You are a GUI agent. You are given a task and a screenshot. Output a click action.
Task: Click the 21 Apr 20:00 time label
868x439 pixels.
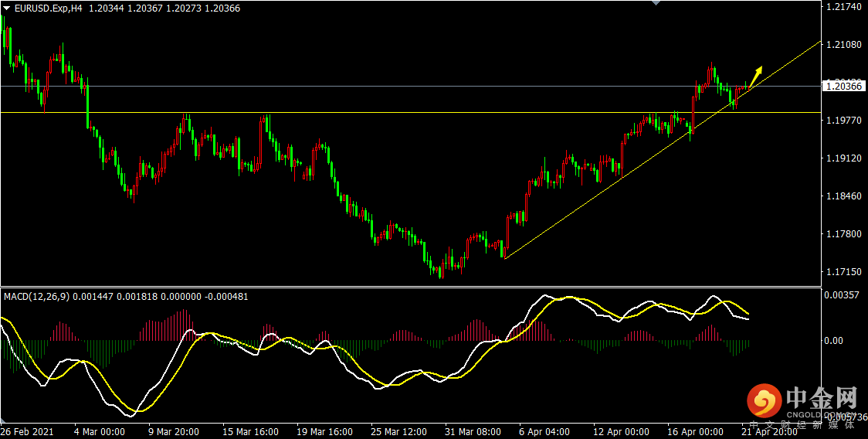click(x=768, y=432)
